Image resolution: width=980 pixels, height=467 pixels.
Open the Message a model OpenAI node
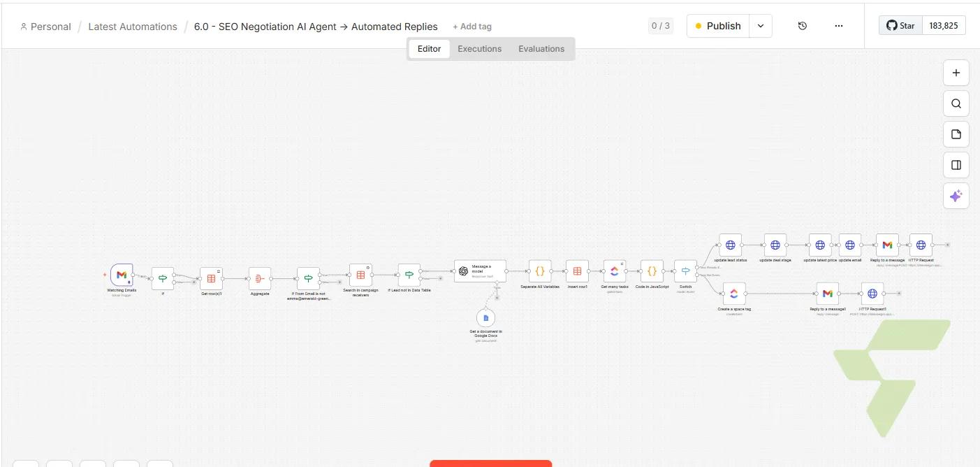tap(480, 271)
